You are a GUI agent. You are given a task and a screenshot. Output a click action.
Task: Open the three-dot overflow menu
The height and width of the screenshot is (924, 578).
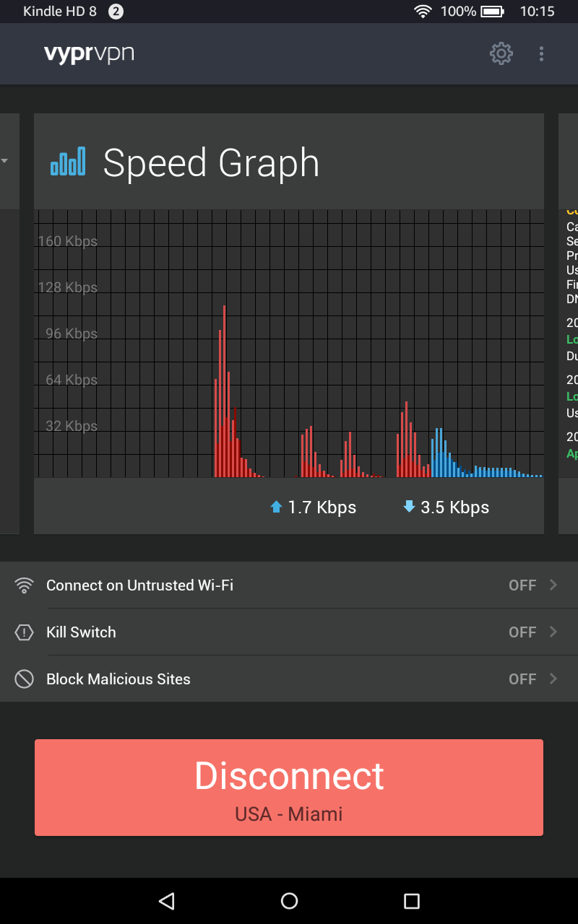(x=541, y=53)
